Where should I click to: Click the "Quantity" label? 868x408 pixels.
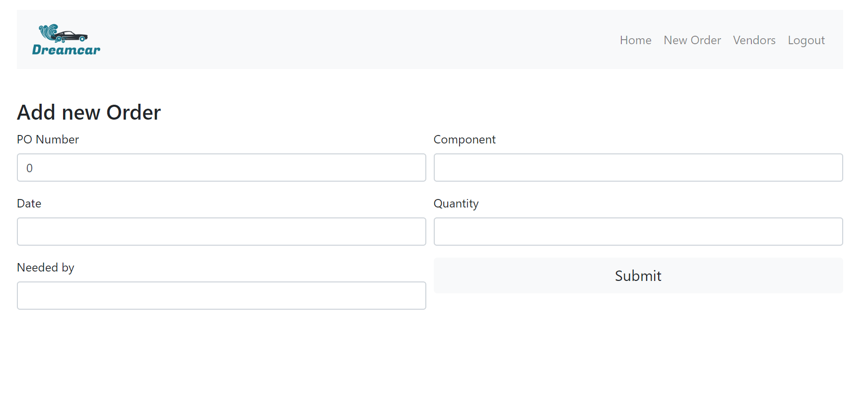click(x=456, y=204)
